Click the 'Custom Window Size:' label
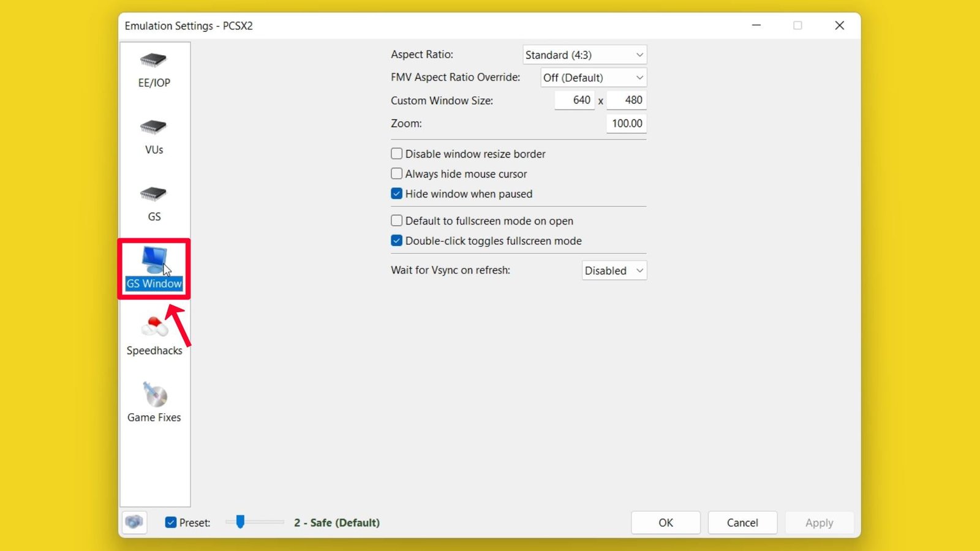This screenshot has height=551, width=980. coord(442,100)
